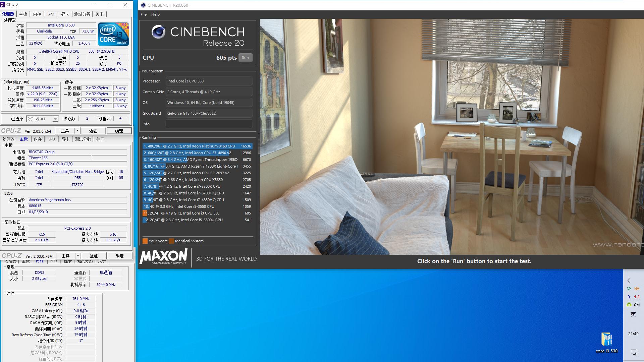Open the File menu in Cinebench

(144, 14)
